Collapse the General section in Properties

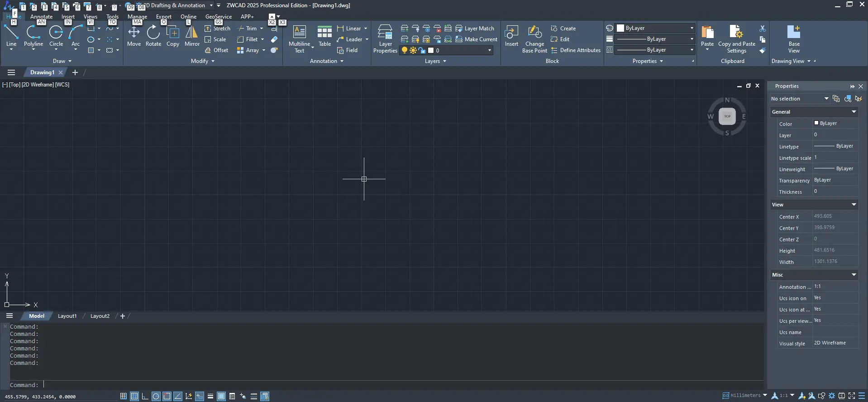click(x=854, y=112)
